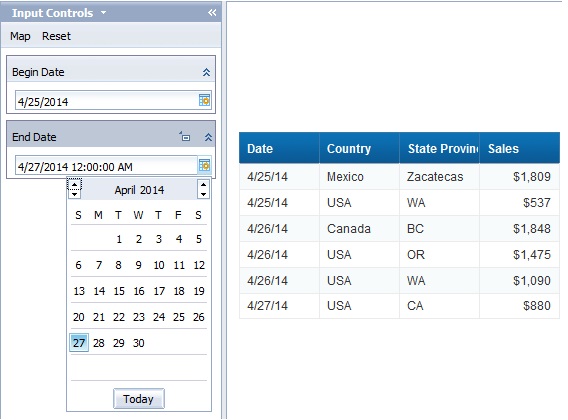Select Reset in the controls toolbar
Viewport: 568px width, 420px height.
point(56,36)
